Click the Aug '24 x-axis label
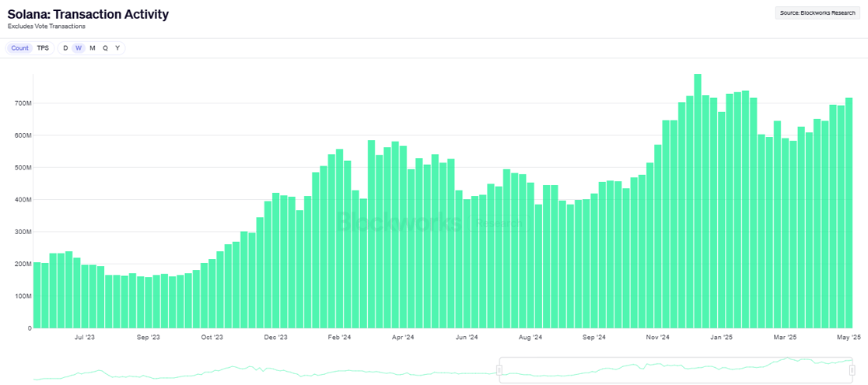Screen dimensions: 868x385 [530, 337]
